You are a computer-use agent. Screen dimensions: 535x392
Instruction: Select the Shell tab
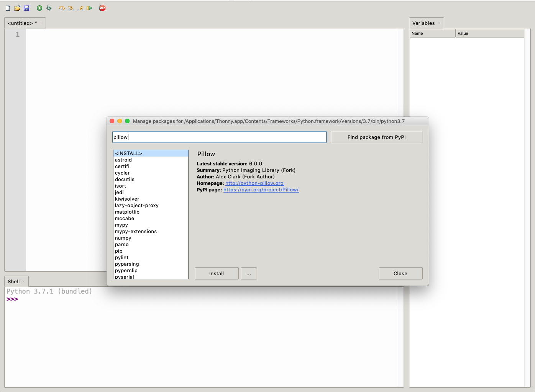click(x=14, y=281)
